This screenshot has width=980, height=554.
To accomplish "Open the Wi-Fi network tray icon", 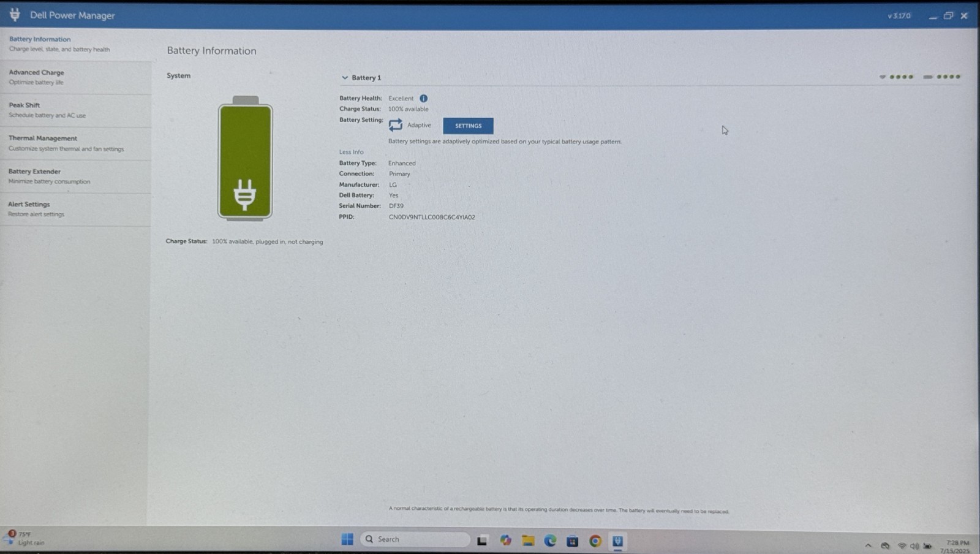I will coord(902,545).
